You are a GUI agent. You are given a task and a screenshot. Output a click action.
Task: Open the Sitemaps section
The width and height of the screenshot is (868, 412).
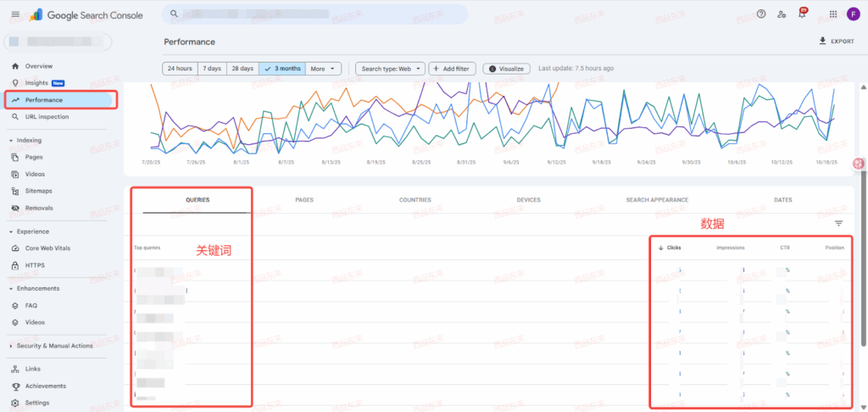click(38, 191)
